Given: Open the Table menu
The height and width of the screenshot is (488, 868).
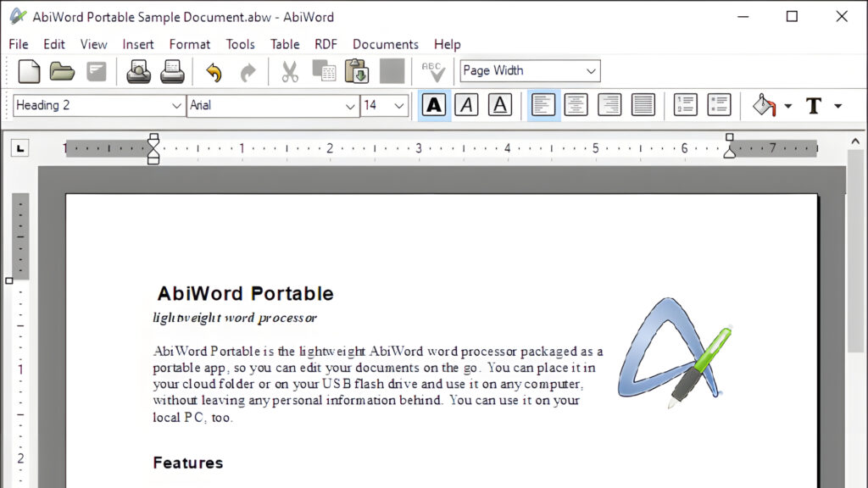Looking at the screenshot, I should 285,44.
